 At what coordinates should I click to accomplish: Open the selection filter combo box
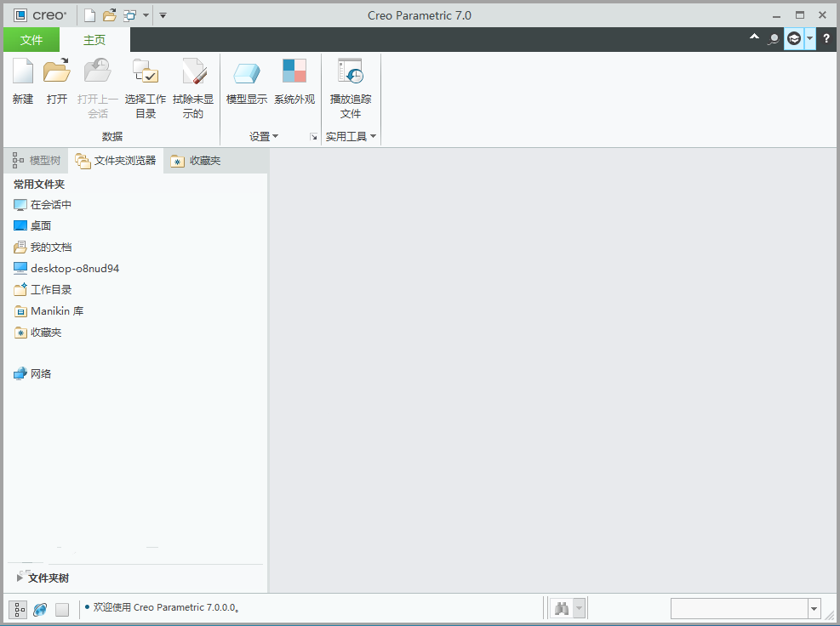(746, 609)
